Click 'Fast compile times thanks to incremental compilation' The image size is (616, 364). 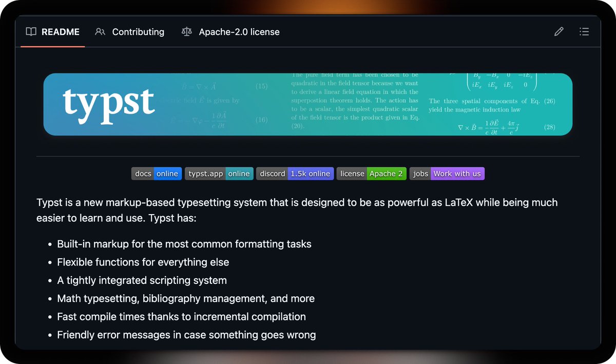pyautogui.click(x=181, y=317)
